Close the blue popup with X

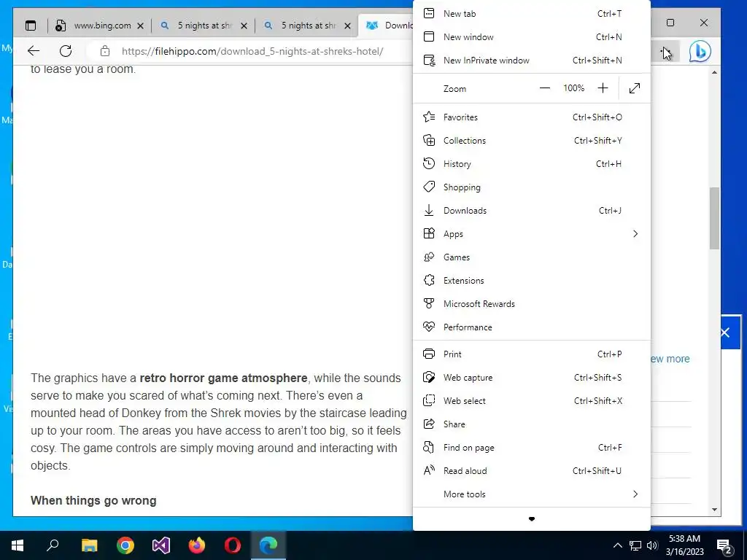coord(725,332)
